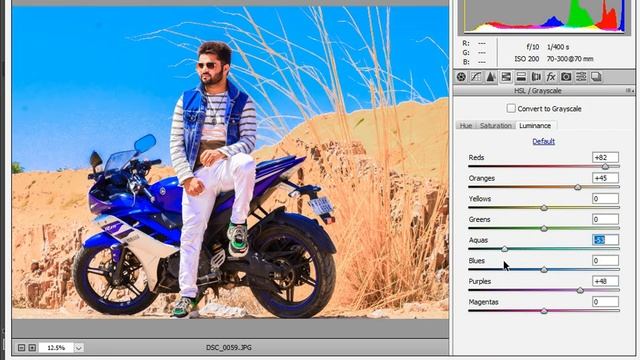Open the Camera Calibration panel icon
This screenshot has width=640, height=360.
[566, 77]
